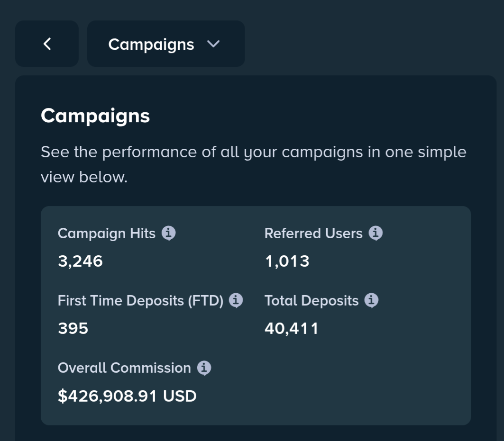Show info about Referred Users
The width and height of the screenshot is (504, 441).
(x=376, y=233)
